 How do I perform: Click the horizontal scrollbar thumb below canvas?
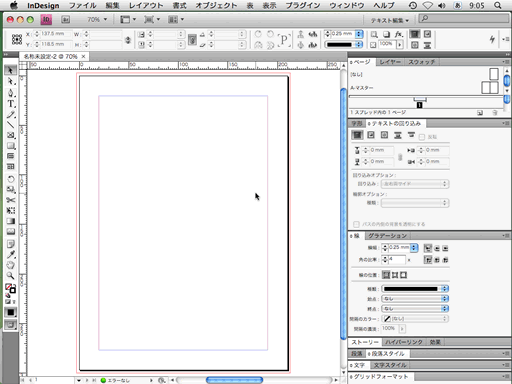(x=234, y=380)
